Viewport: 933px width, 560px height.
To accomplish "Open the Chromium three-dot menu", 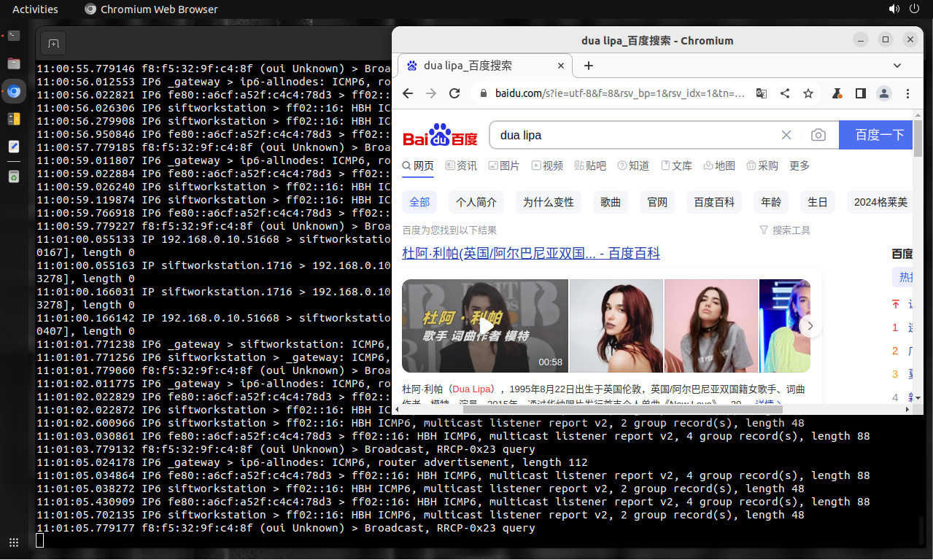I will pos(907,93).
